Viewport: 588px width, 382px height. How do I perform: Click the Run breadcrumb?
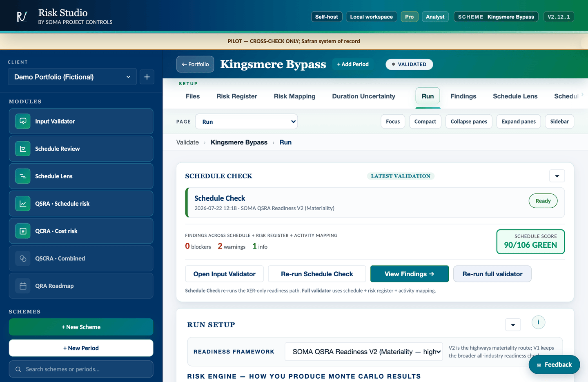pos(285,142)
